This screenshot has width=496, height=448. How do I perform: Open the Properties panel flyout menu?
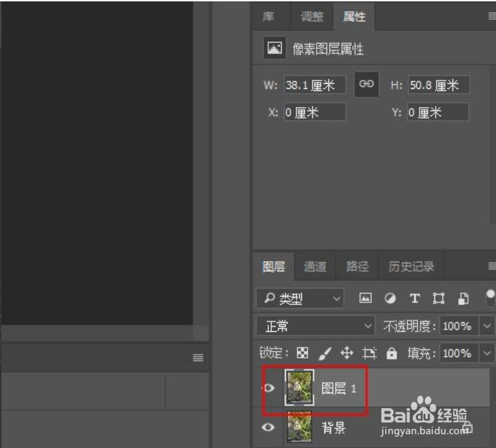(492, 16)
